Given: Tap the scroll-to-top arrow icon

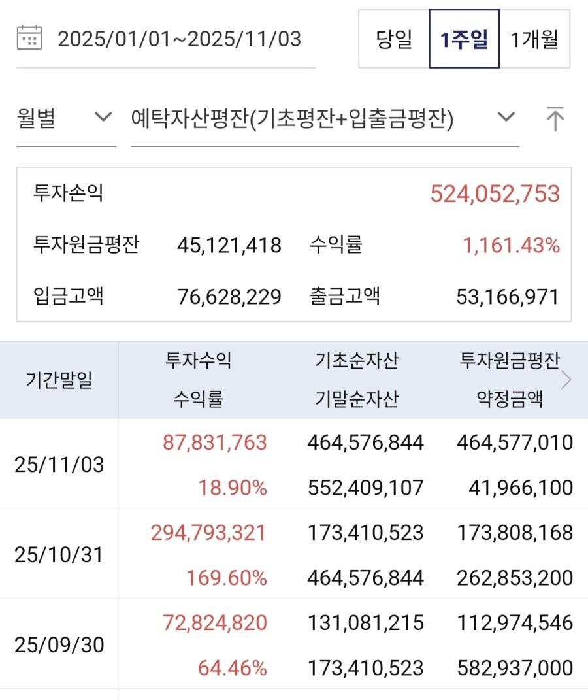Looking at the screenshot, I should point(555,119).
